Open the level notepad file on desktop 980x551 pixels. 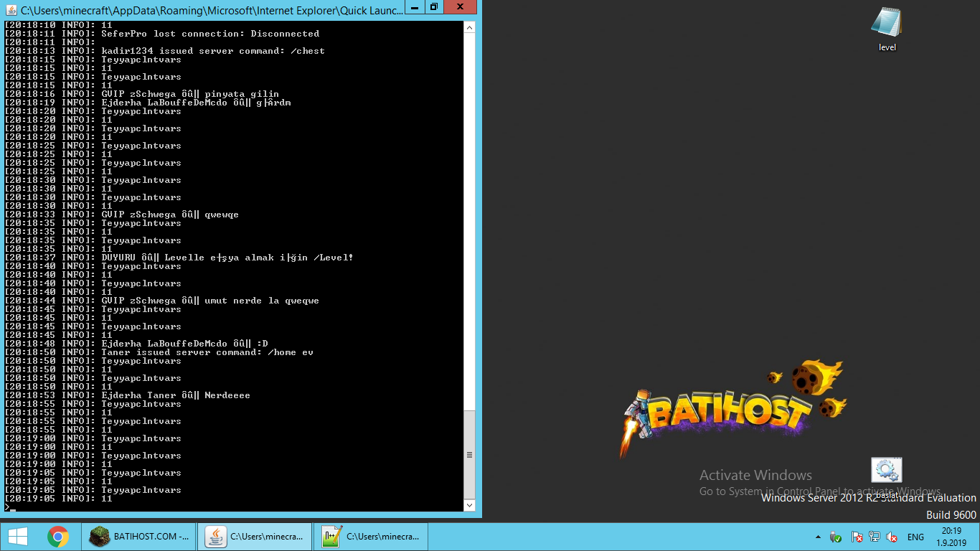[x=887, y=29]
